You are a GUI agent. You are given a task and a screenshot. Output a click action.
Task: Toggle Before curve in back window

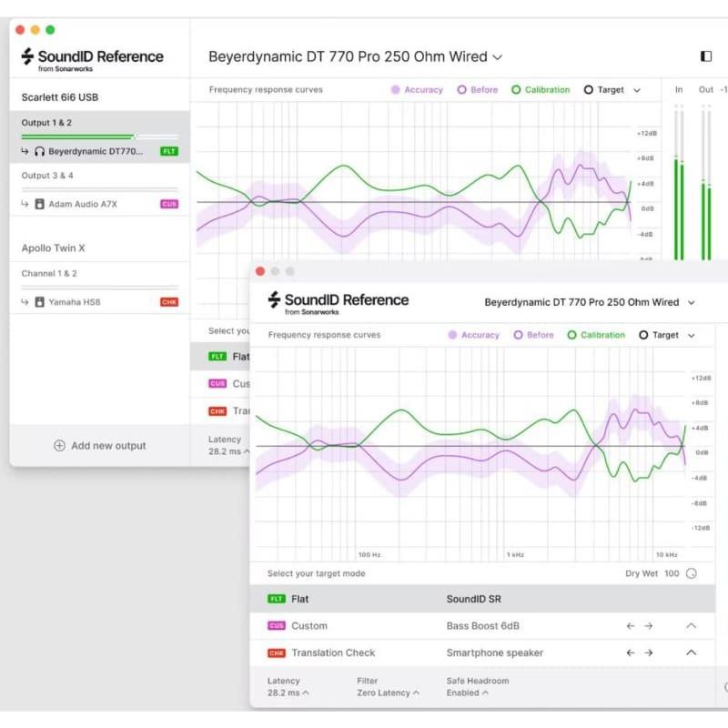pos(477,89)
